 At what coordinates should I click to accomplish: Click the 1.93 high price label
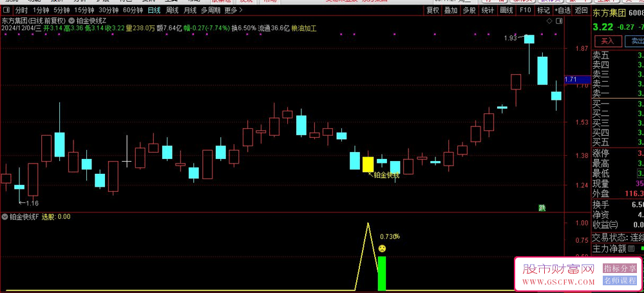[x=510, y=38]
